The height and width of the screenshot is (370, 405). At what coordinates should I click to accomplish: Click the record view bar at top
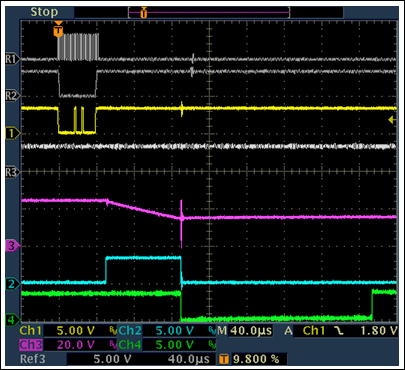(209, 13)
